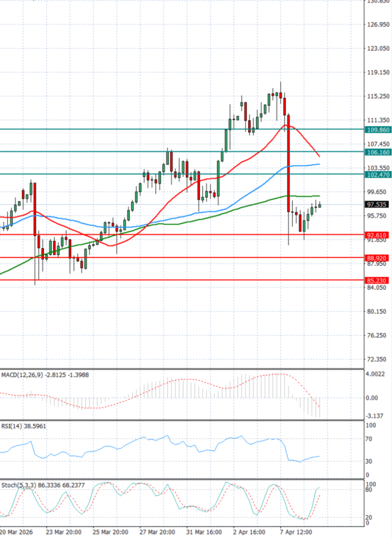Click the 20 Mar 2026 date label
Screen dimensions: 392x538
(x=16, y=532)
